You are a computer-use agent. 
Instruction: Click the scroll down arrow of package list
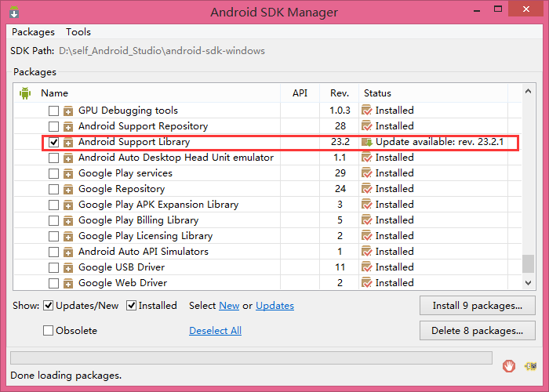(528, 282)
